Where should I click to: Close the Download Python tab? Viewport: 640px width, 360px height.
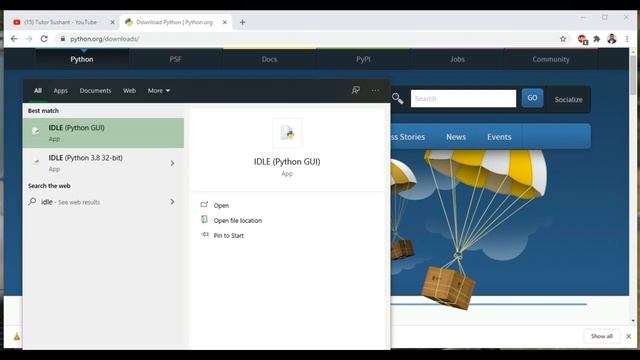[224, 22]
